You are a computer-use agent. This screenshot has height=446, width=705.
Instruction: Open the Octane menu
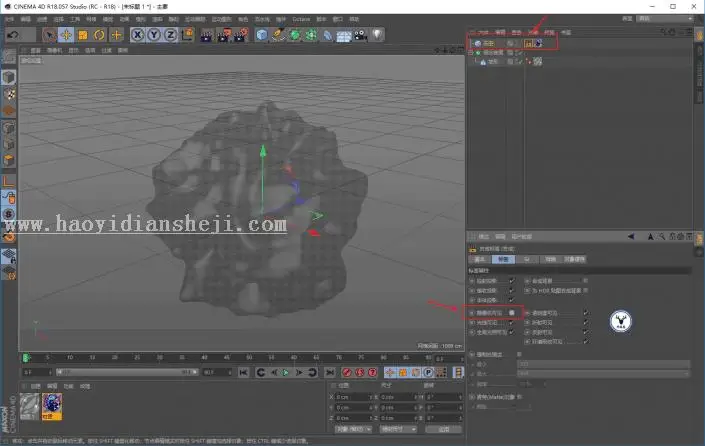pos(301,19)
